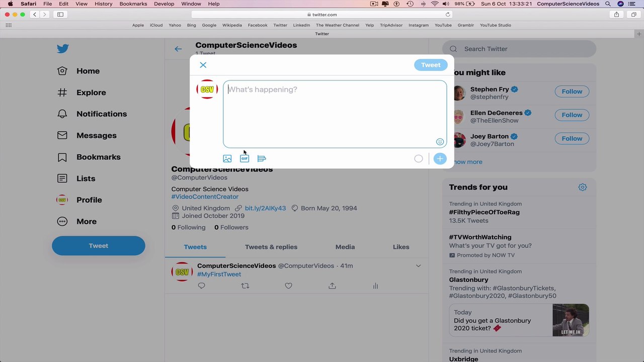Open a new Safari tab
Viewport: 644px width, 362px height.
[x=639, y=34]
